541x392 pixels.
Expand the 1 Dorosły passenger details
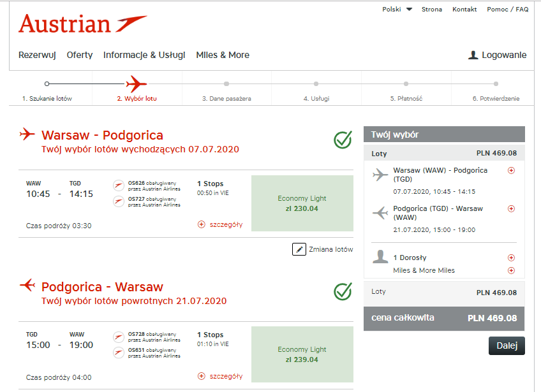511,258
